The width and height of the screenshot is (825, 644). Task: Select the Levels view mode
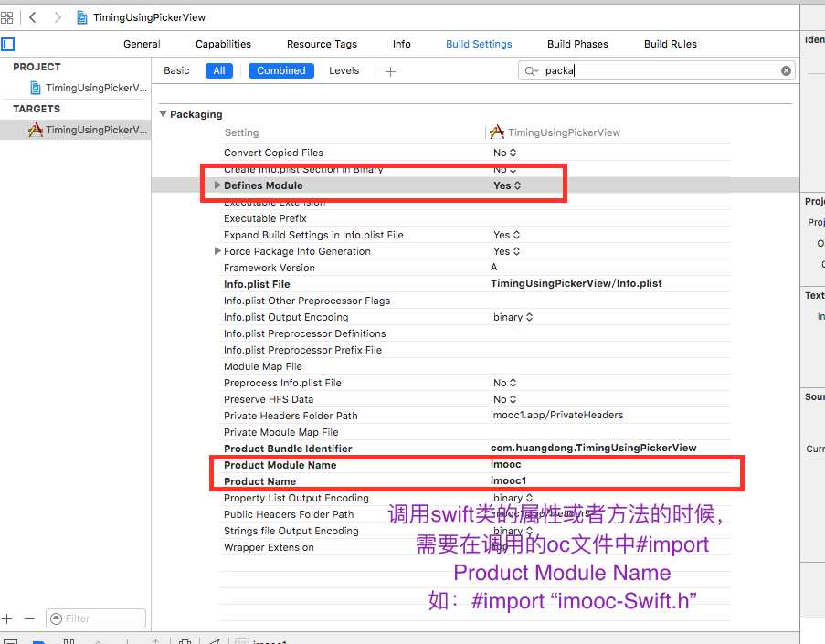coord(344,70)
